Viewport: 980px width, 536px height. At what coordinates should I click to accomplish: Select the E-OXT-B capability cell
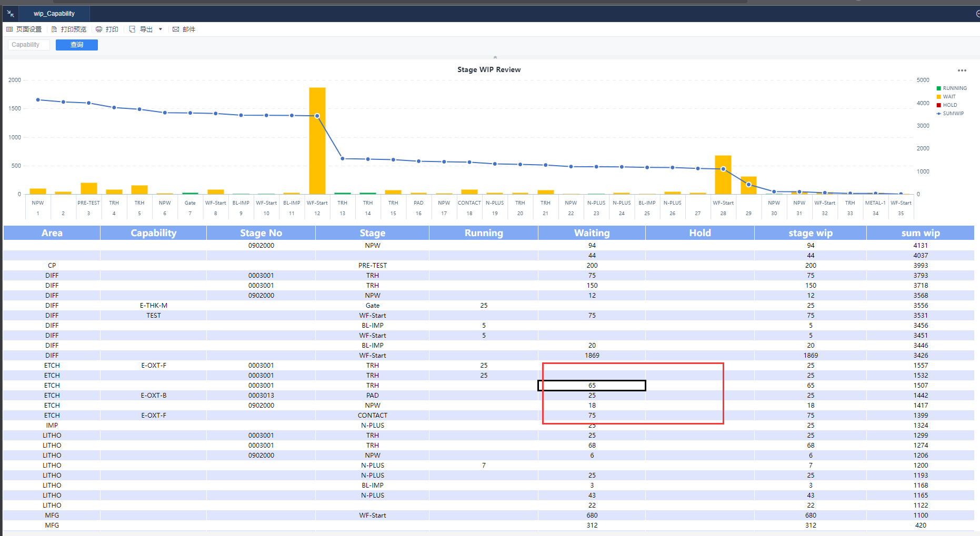point(154,396)
